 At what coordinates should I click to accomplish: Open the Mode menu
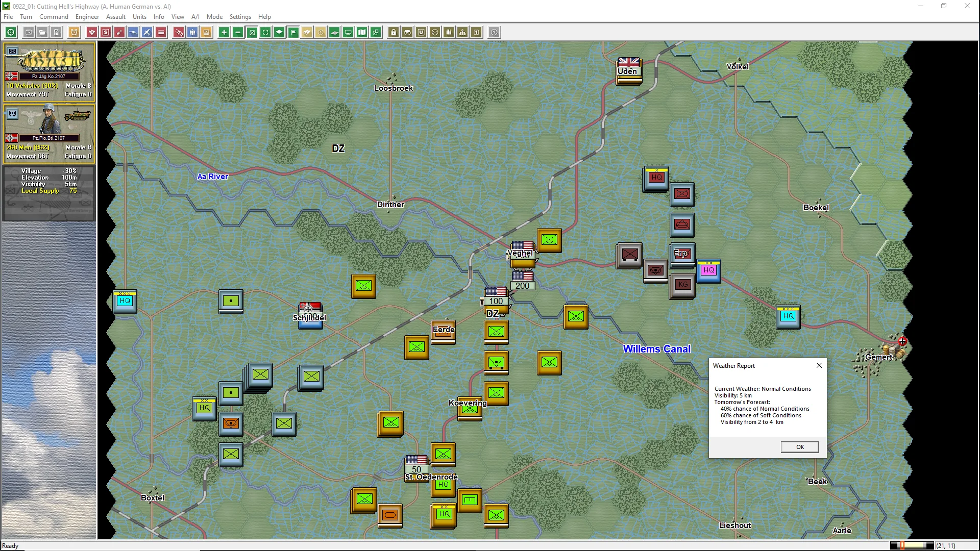(214, 17)
